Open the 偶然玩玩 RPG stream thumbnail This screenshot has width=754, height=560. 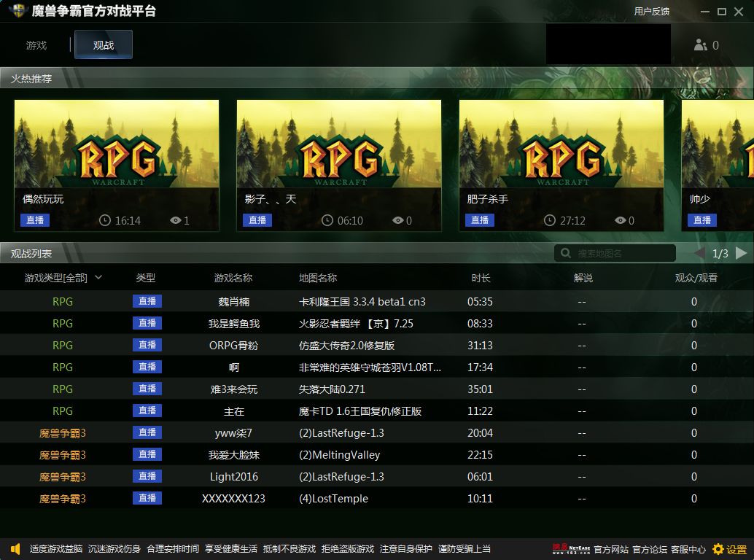tap(117, 144)
